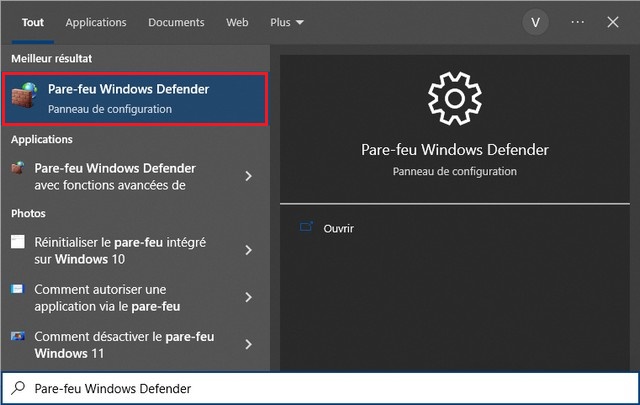
Task: Expand arrow for Réinitialiser le pare-feu result
Action: pyautogui.click(x=248, y=250)
